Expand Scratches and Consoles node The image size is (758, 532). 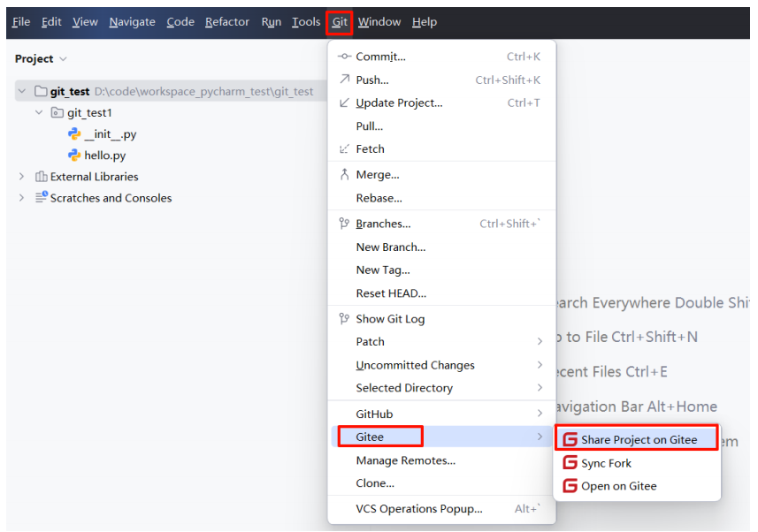click(21, 198)
